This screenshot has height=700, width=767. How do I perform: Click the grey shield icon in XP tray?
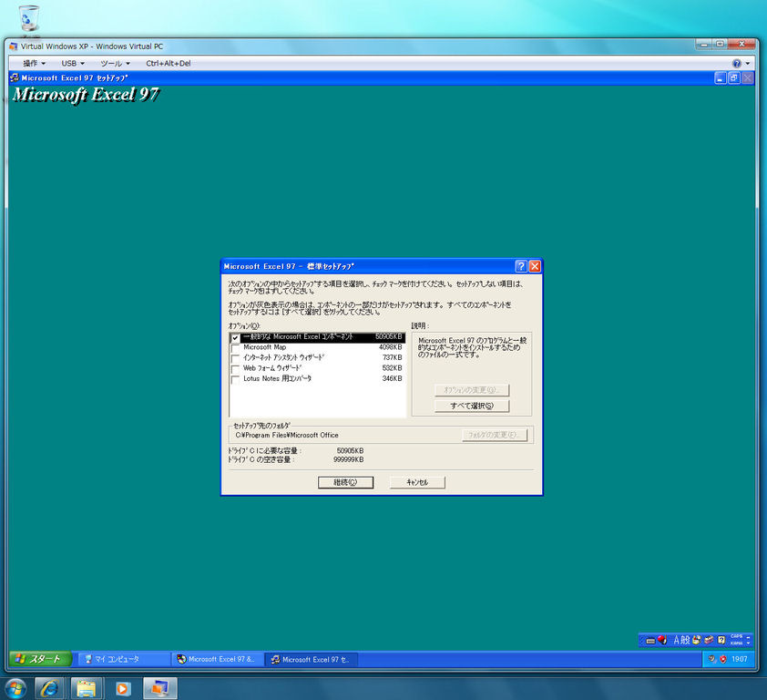tap(712, 659)
